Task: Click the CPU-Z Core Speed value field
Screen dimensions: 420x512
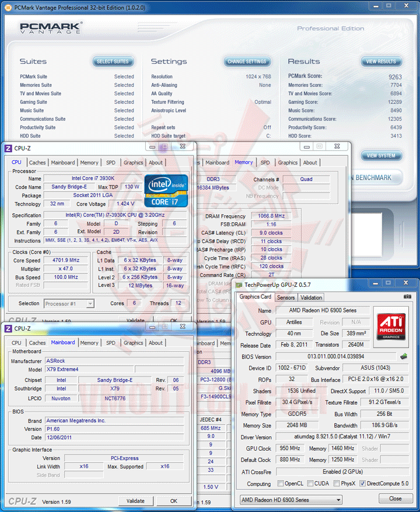Action: point(66,260)
